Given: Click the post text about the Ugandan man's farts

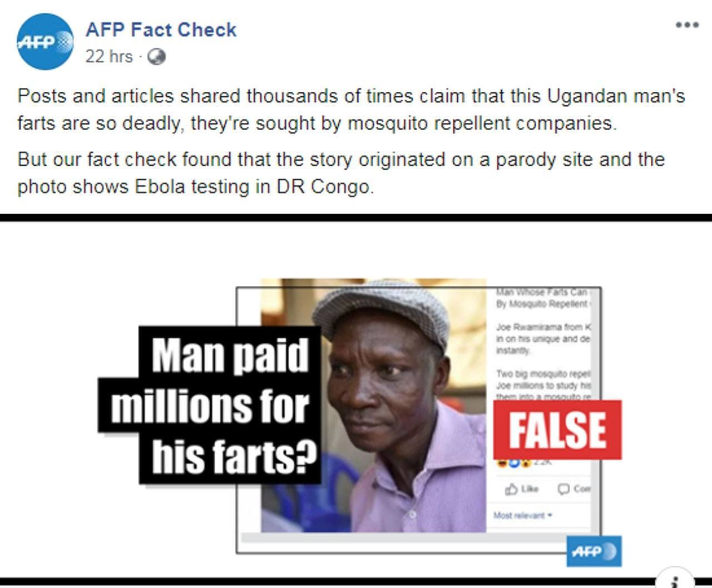Looking at the screenshot, I should [x=351, y=110].
